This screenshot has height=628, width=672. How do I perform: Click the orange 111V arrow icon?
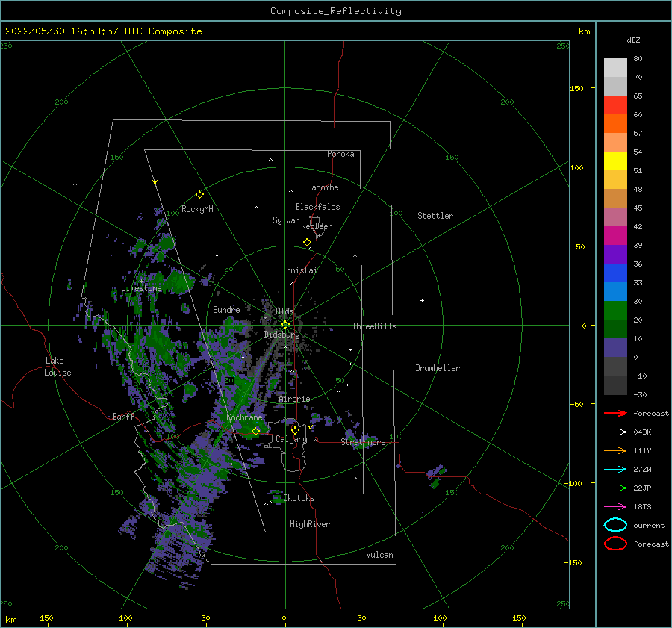615,450
